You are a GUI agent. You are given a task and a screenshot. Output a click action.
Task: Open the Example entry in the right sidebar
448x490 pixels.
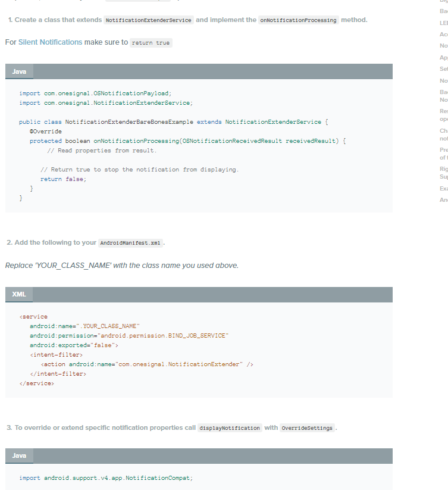tap(444, 188)
